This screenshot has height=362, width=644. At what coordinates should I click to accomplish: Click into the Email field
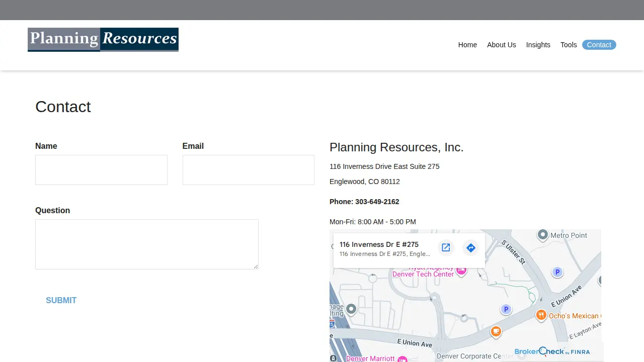249,170
